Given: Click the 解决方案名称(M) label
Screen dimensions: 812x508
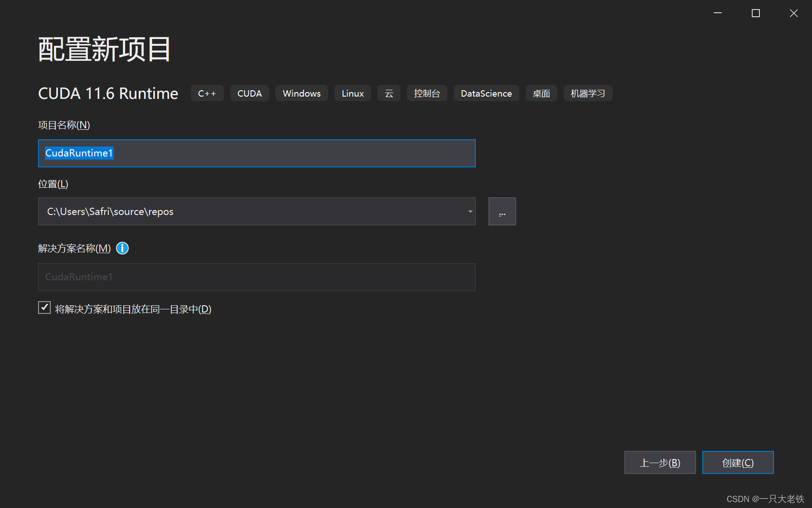Looking at the screenshot, I should [74, 249].
